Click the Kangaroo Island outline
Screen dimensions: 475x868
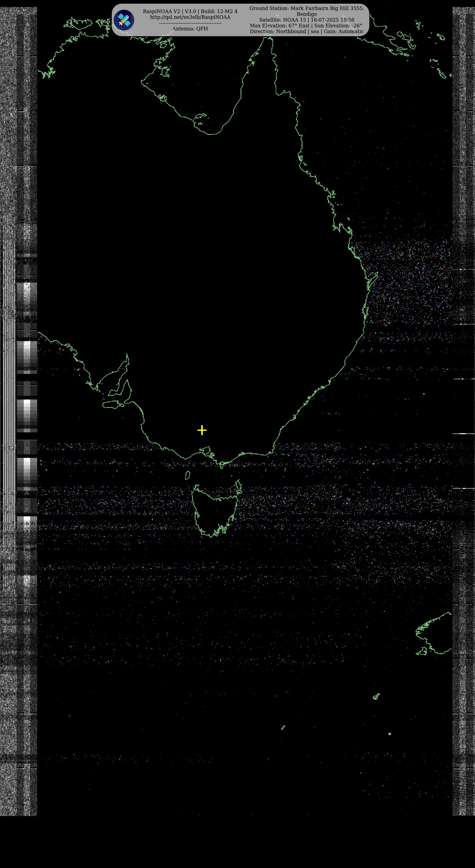112,404
